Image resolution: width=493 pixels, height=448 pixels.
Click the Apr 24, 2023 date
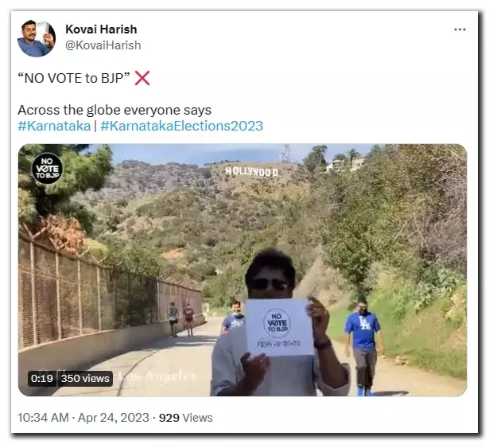(114, 418)
